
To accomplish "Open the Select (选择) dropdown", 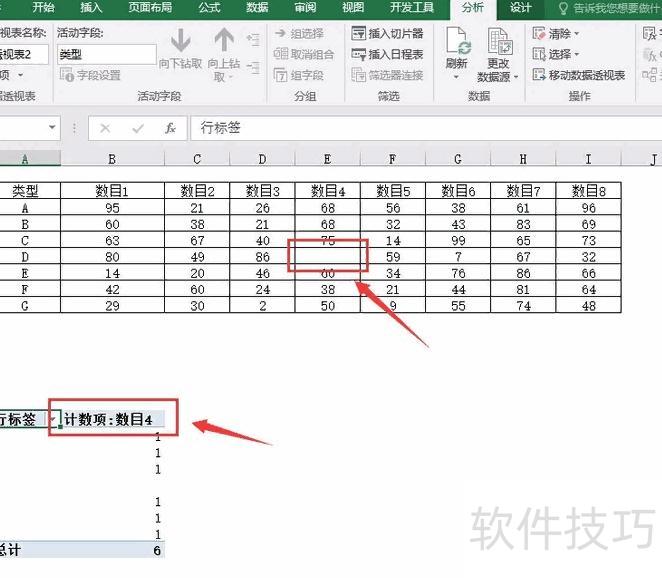I will pos(556,54).
